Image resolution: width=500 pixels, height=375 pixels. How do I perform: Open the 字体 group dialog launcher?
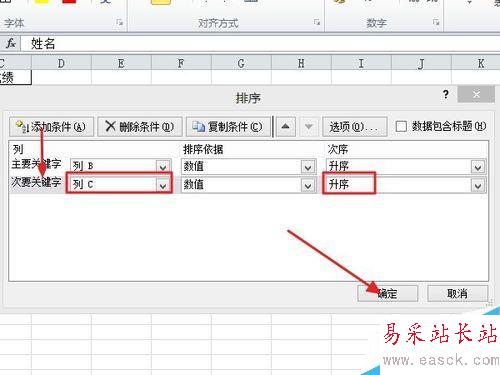119,23
